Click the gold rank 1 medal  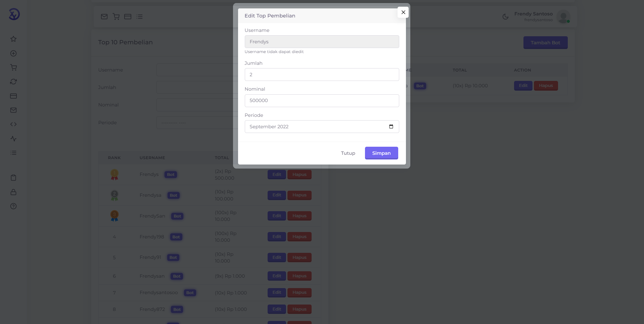coord(114,175)
